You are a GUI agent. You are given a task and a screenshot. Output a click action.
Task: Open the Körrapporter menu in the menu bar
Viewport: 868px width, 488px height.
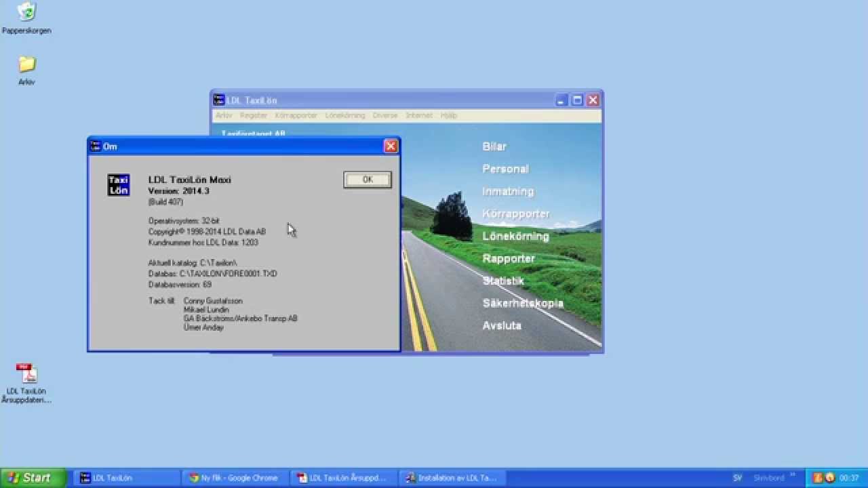pyautogui.click(x=296, y=115)
